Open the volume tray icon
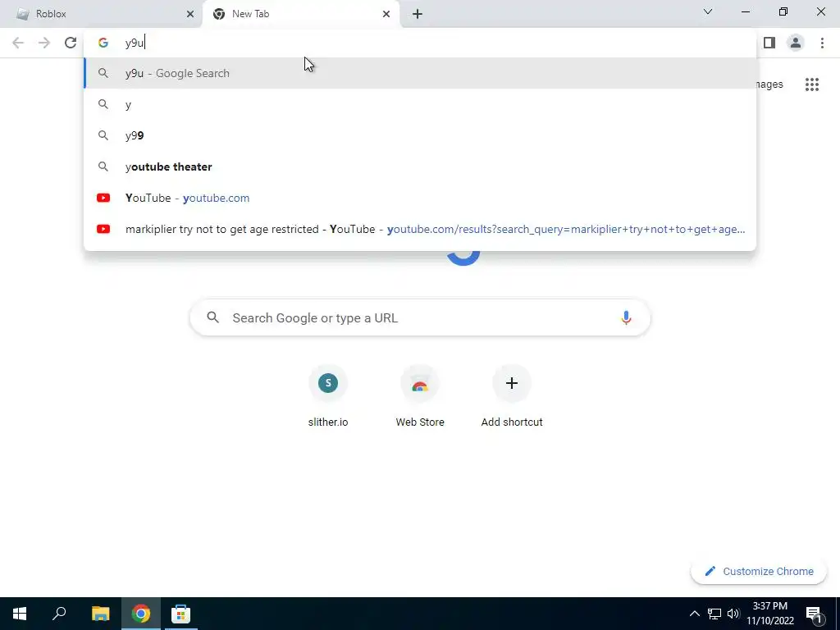This screenshot has height=630, width=840. (733, 614)
